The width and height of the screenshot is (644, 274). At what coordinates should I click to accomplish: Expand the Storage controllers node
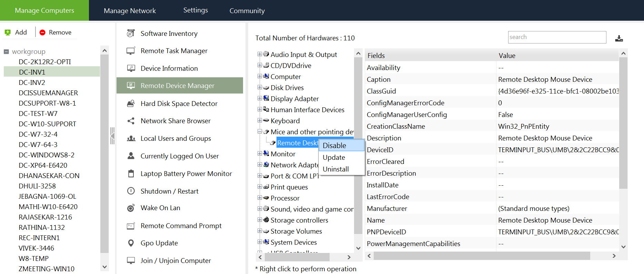tap(260, 220)
